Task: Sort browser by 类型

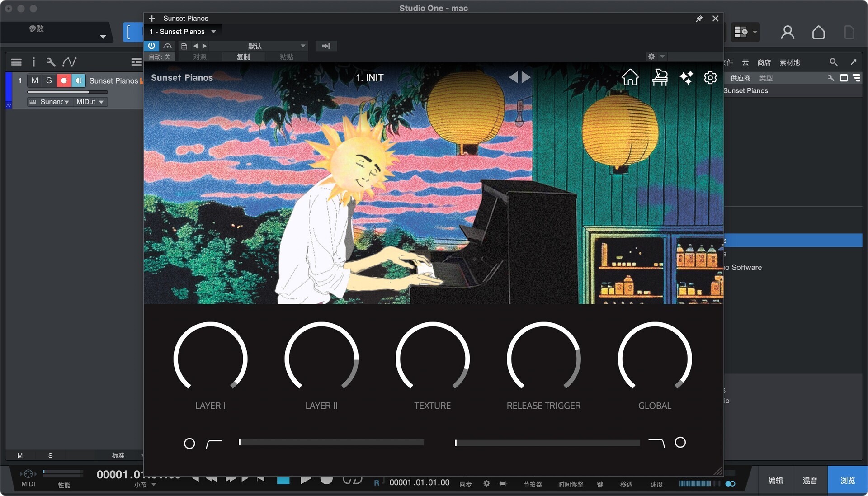Action: [x=766, y=78]
